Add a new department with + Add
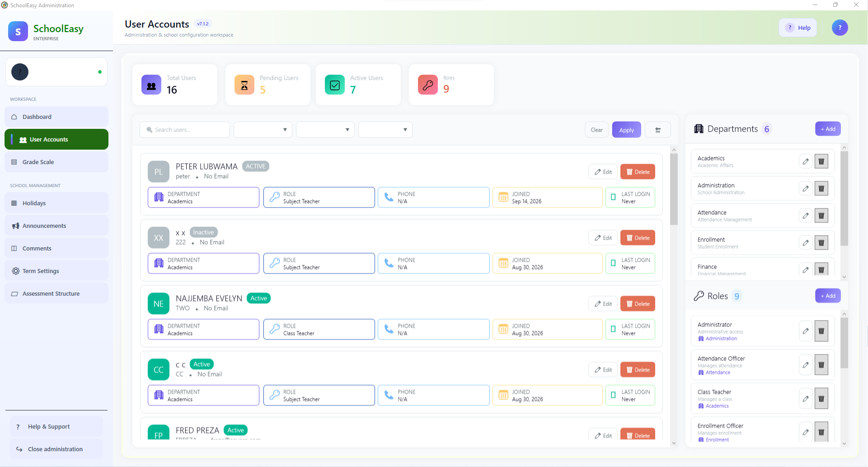868x467 pixels. click(828, 129)
